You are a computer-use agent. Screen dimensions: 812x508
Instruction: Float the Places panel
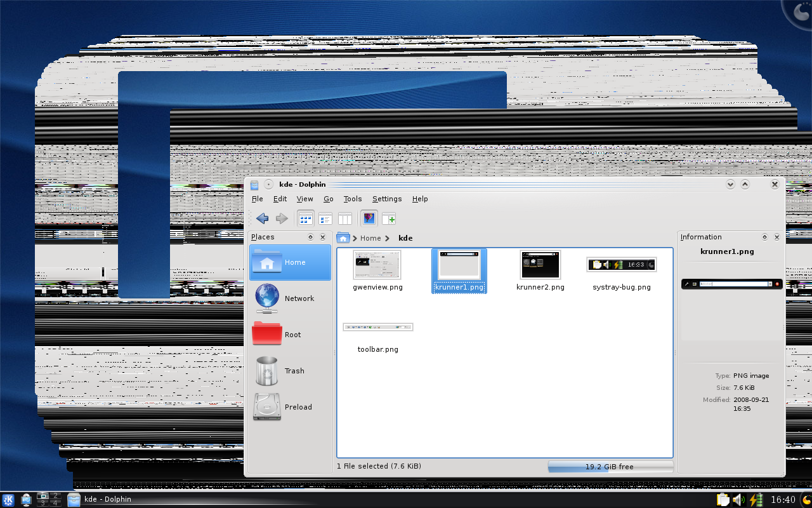click(311, 237)
